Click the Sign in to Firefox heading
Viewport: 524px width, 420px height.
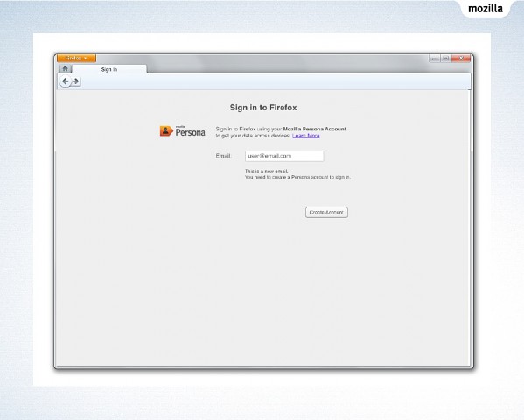coord(263,108)
